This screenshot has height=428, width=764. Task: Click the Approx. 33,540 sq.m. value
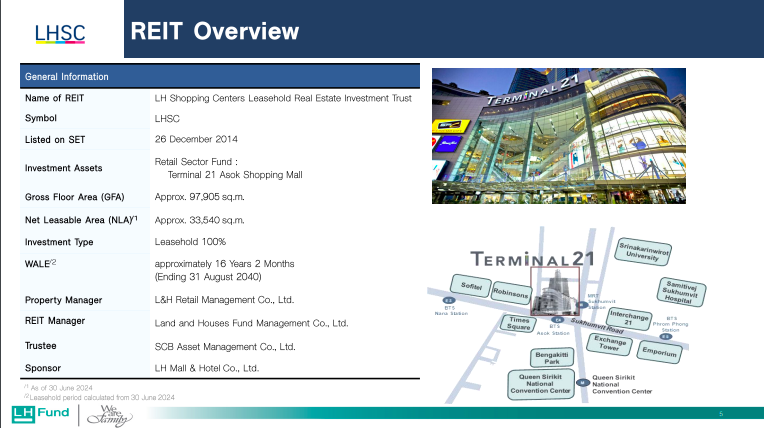pyautogui.click(x=199, y=220)
